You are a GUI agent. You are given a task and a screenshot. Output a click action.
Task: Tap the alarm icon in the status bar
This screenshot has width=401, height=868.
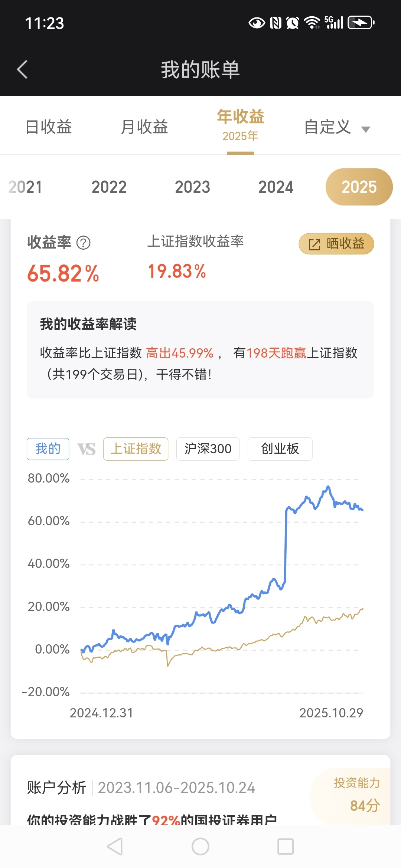click(293, 23)
